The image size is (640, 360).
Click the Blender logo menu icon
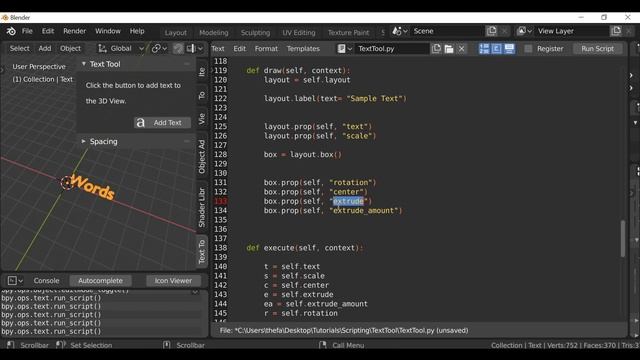pos(11,31)
